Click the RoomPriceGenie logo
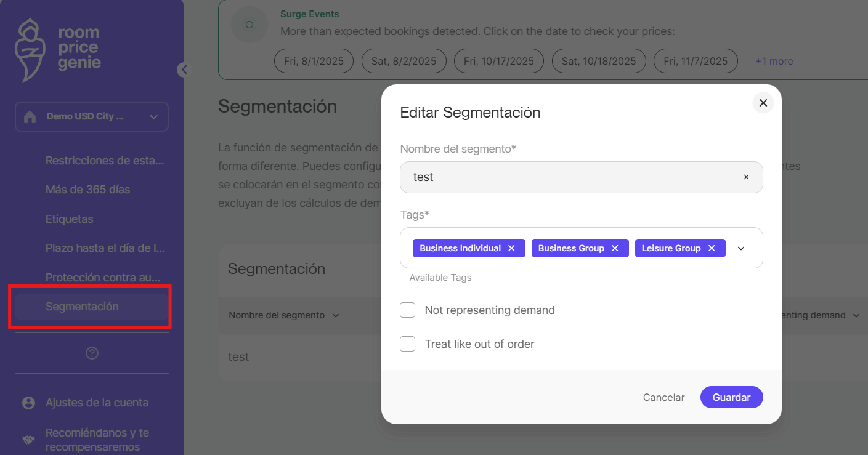This screenshot has width=868, height=455. (x=58, y=49)
